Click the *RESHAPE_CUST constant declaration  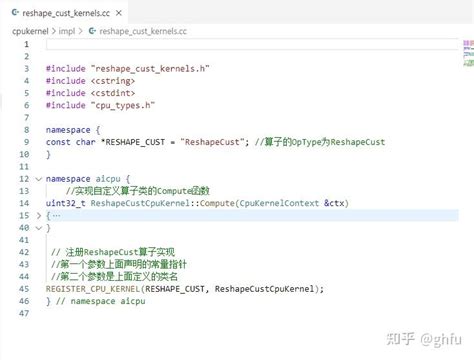133,142
